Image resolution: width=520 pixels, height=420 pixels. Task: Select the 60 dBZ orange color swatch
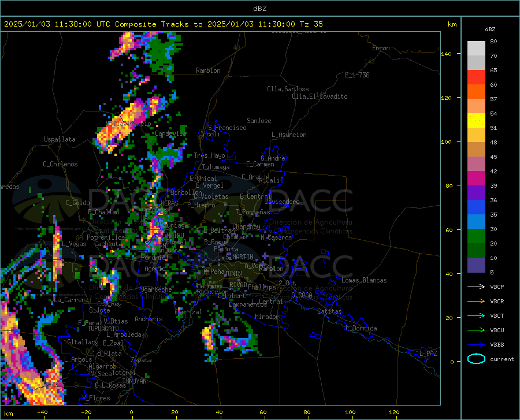pyautogui.click(x=476, y=92)
